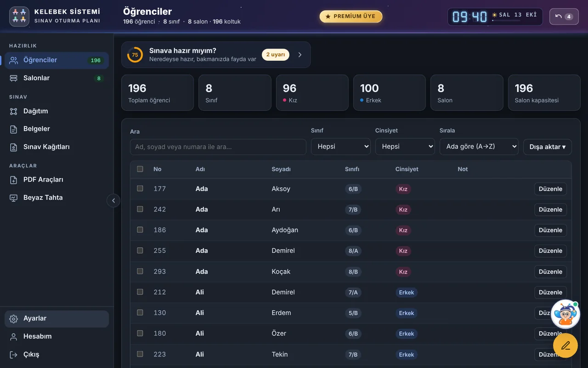This screenshot has width=588, height=368.
Task: Click the Ayarlar gear icon
Action: pos(14,319)
